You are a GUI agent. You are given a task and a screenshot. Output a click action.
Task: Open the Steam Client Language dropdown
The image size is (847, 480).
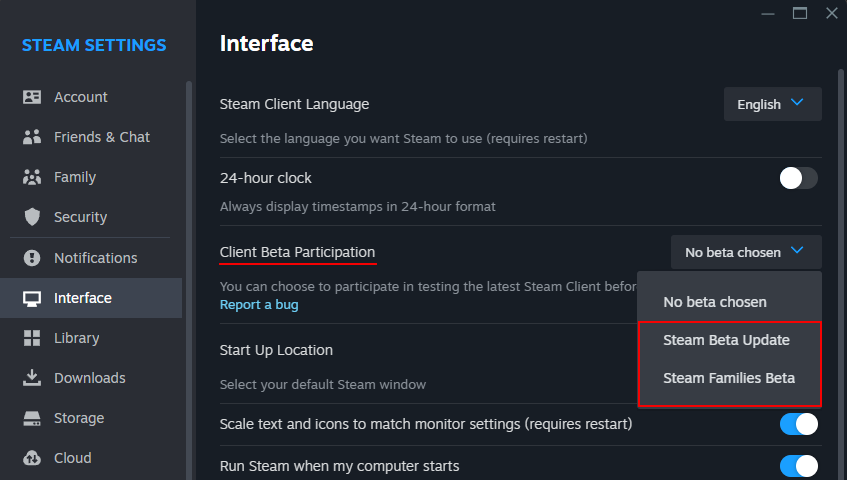[772, 104]
